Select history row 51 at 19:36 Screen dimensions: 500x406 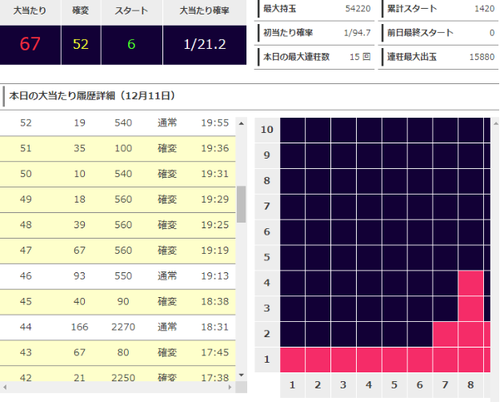pyautogui.click(x=118, y=149)
